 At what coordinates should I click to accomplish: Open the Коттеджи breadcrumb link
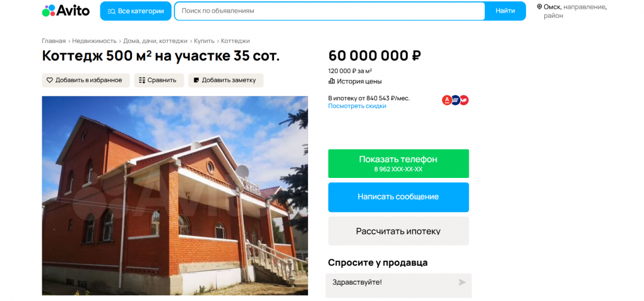click(x=236, y=41)
